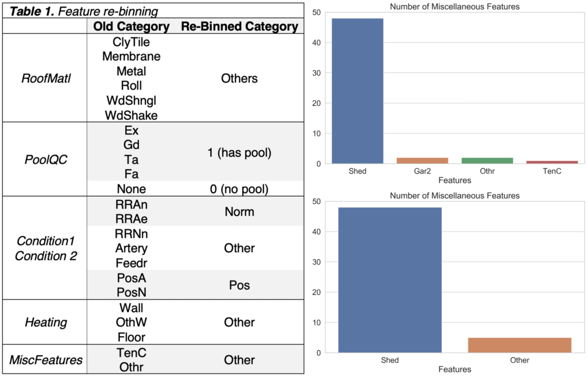This screenshot has height=377, width=588.
Task: Click the '1 (has pool)' cell
Action: click(x=239, y=152)
